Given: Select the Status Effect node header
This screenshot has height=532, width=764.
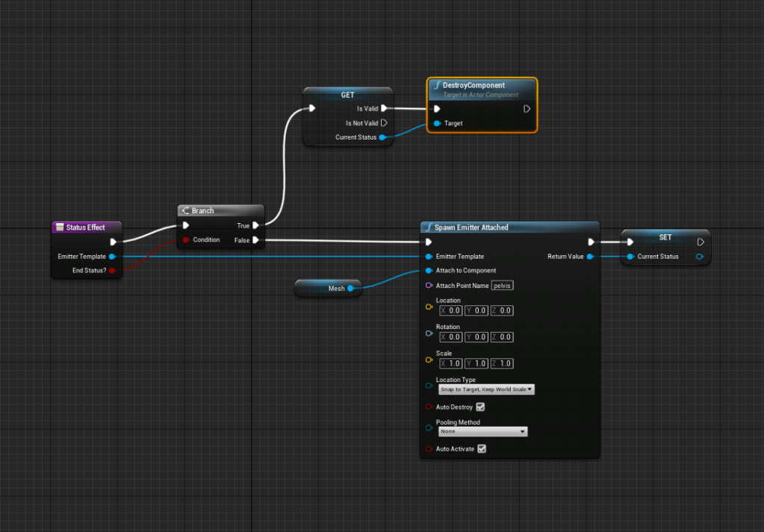Looking at the screenshot, I should click(x=85, y=227).
